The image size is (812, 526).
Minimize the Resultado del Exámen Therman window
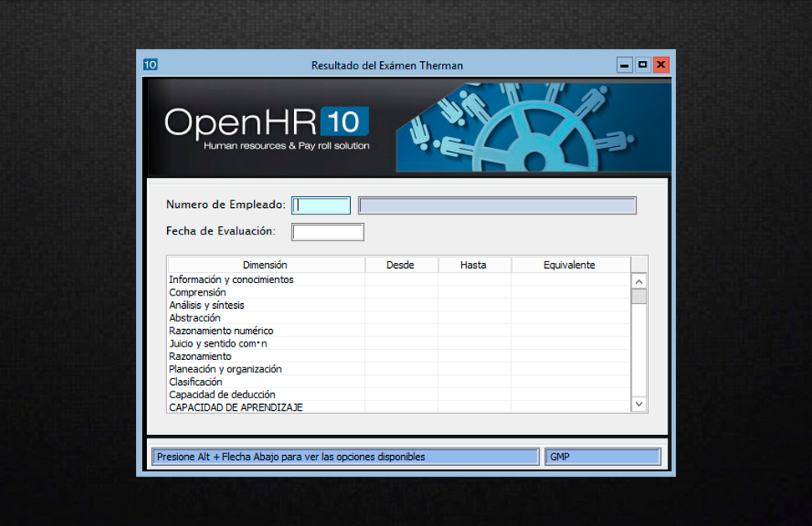[624, 65]
